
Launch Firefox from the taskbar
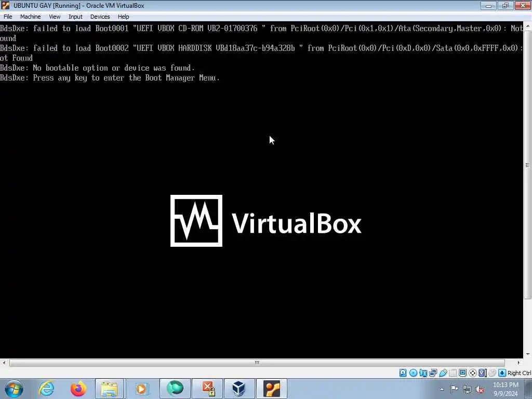(78, 389)
